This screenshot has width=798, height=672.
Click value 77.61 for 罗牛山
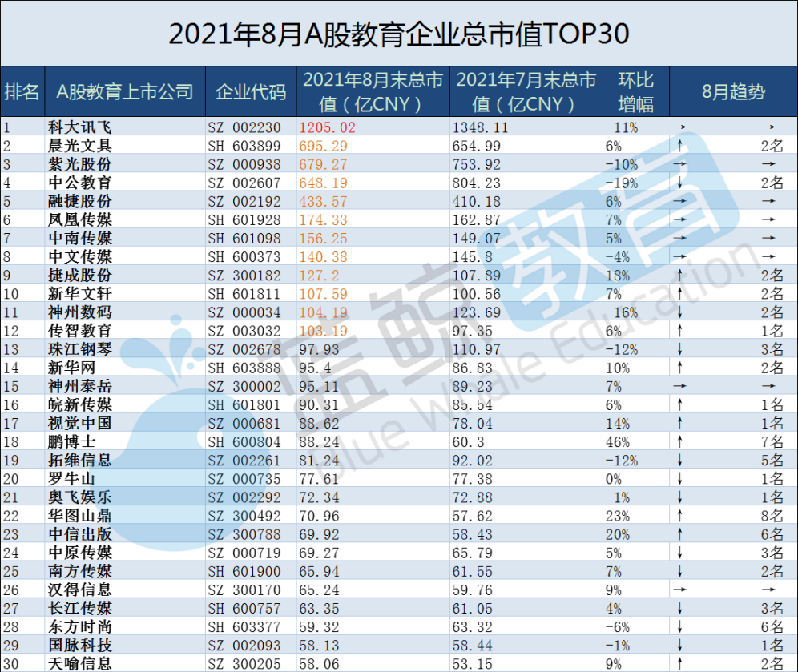coord(319,479)
